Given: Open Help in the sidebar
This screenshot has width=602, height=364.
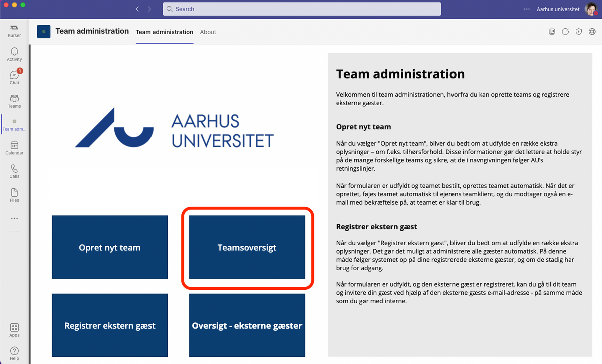Looking at the screenshot, I should click(14, 354).
